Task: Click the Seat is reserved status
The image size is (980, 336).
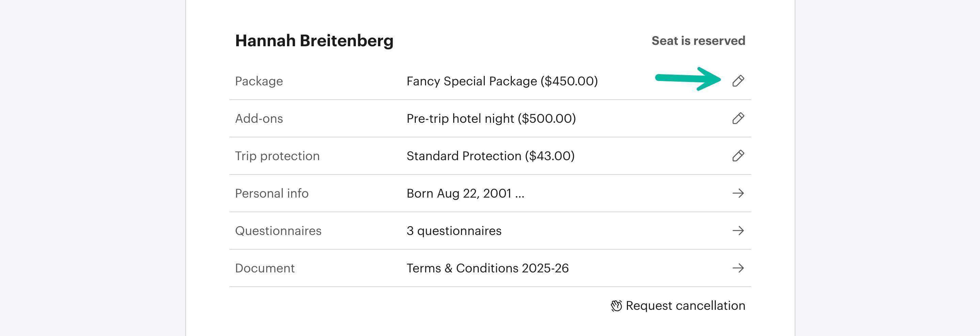Action: click(x=698, y=41)
